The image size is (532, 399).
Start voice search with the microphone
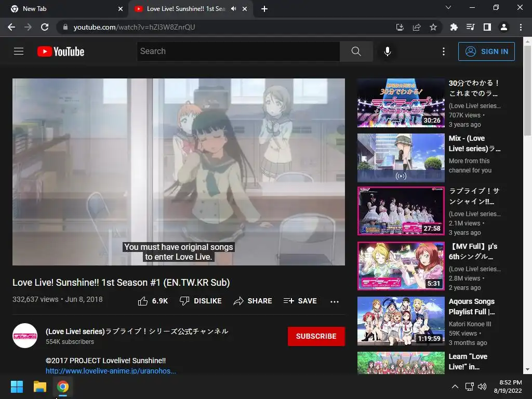tap(388, 51)
